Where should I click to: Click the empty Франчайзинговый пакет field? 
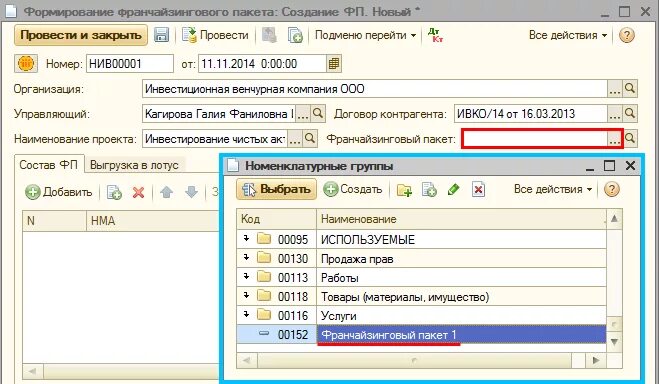534,138
